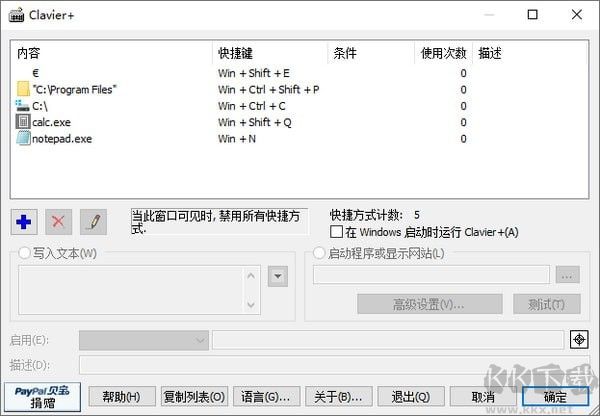Expand the 启用(E) combo box
The width and height of the screenshot is (600, 416).
coord(144,340)
